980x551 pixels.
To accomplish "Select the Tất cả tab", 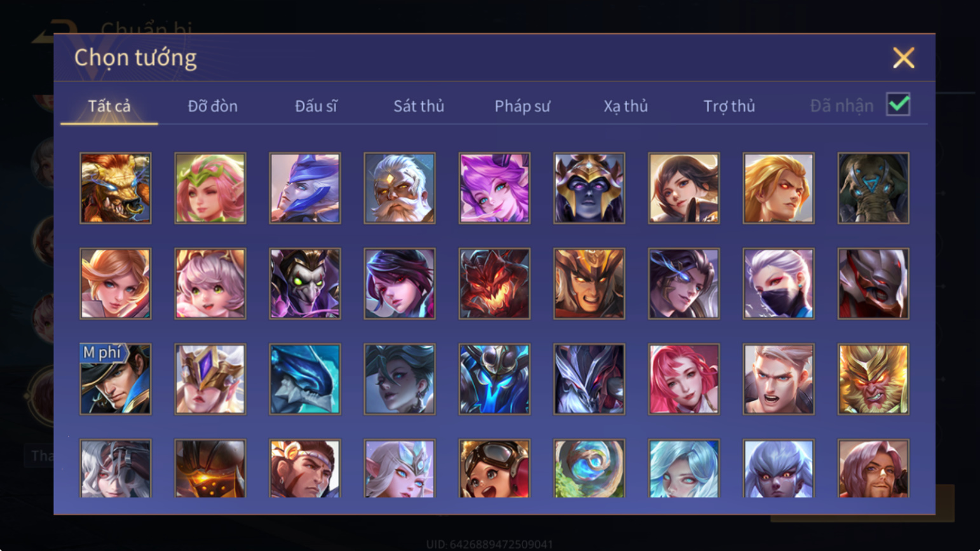I will pyautogui.click(x=109, y=106).
